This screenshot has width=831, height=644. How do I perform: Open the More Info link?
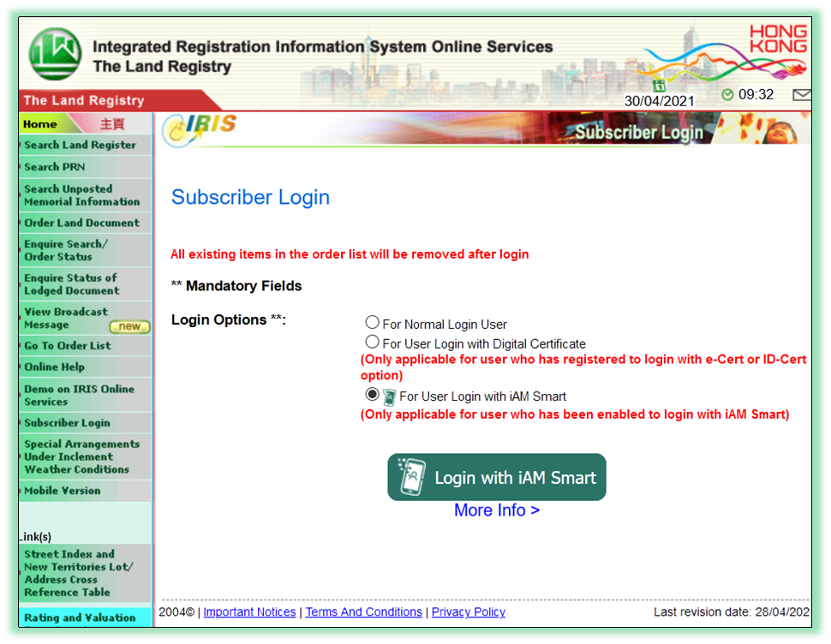pyautogui.click(x=495, y=510)
